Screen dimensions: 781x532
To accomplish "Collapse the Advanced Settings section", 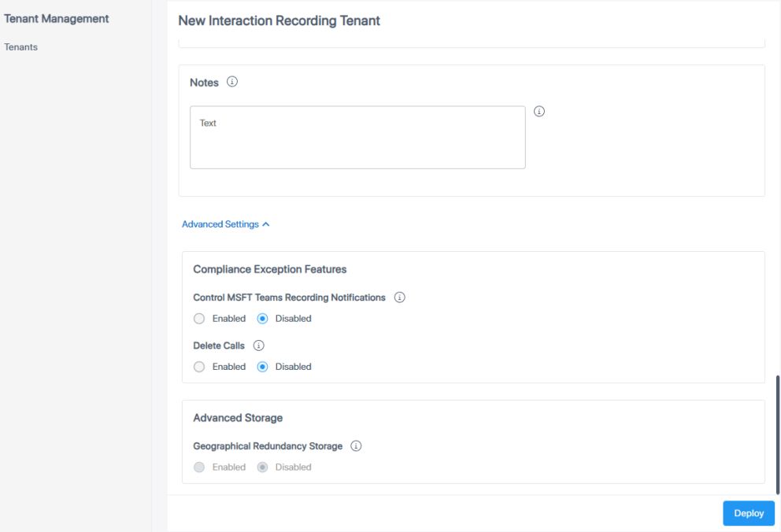I will coord(225,224).
